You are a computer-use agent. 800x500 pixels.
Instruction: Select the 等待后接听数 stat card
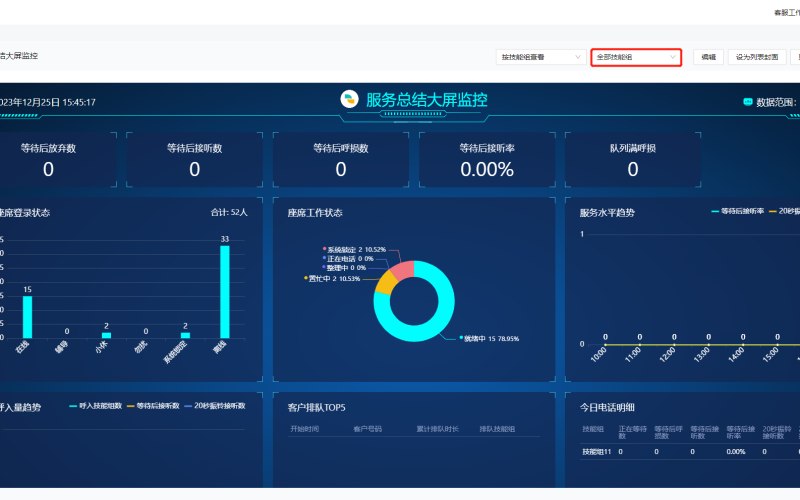coord(194,160)
